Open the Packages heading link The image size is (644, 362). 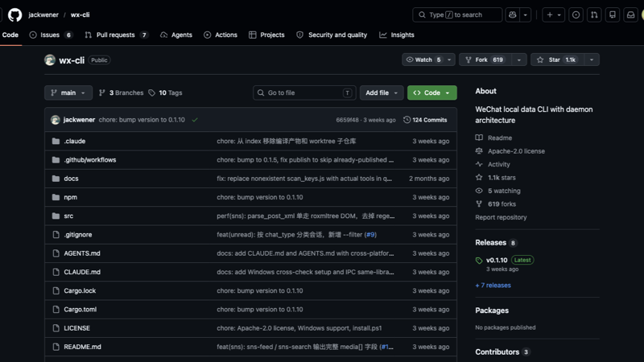492,311
